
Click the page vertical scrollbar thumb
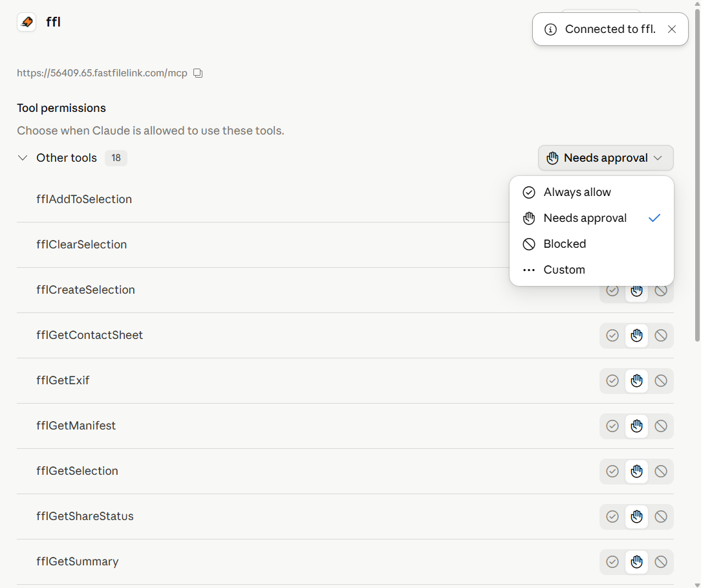[x=697, y=175]
